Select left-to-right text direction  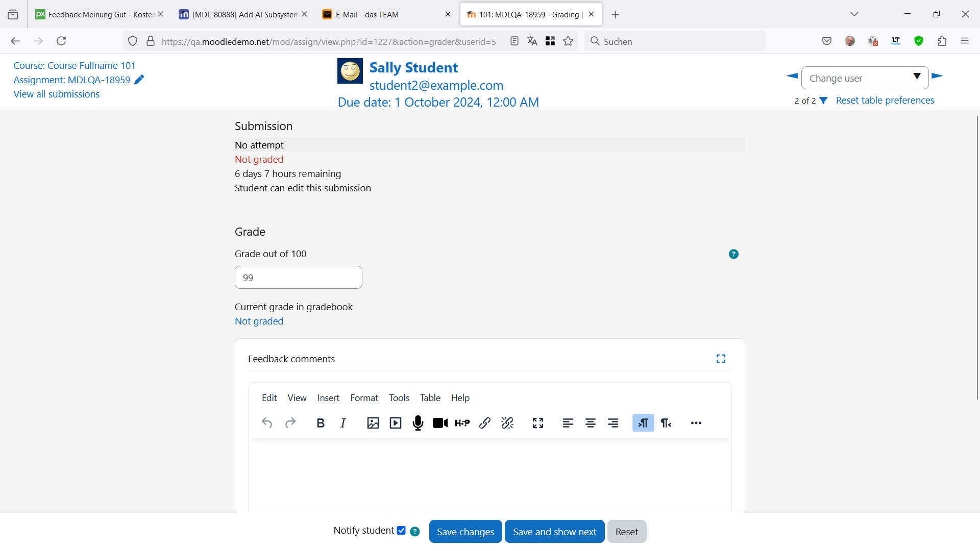point(643,423)
